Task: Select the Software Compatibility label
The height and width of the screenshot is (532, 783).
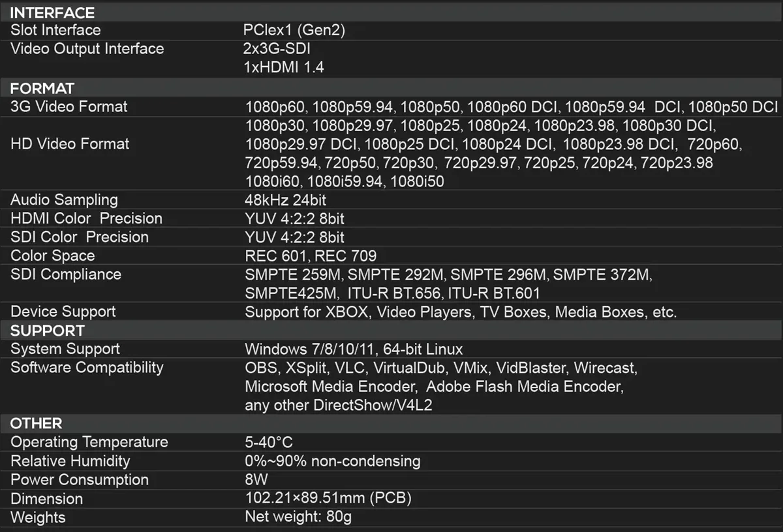Action: point(87,368)
